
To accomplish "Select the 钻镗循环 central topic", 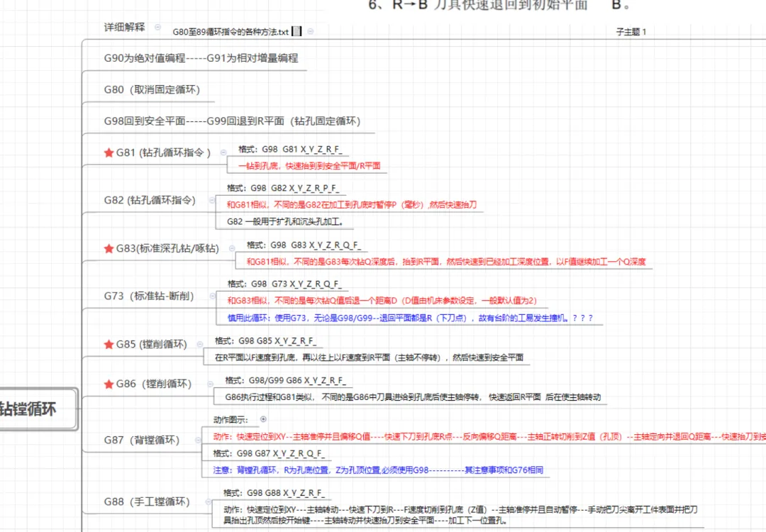I will 37,409.
